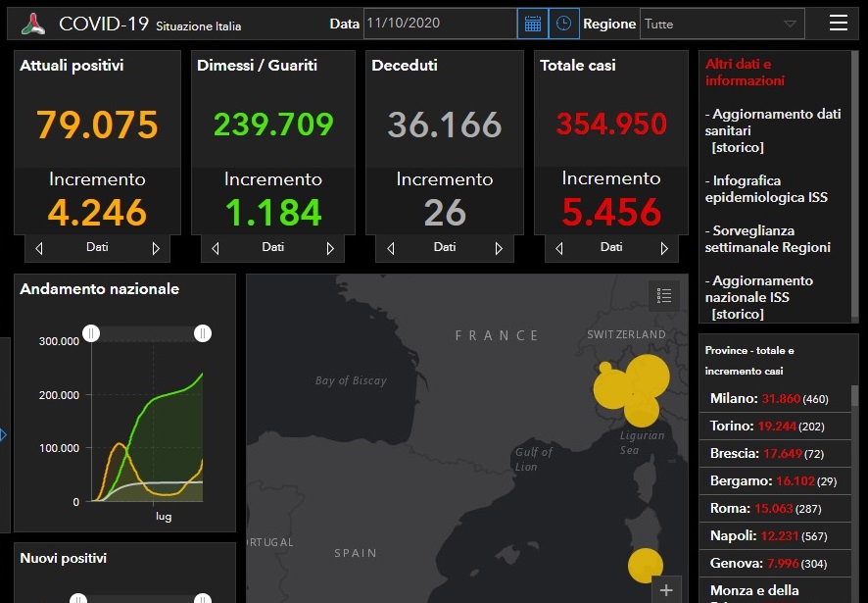Click the right handle of Andamento nazionale slider

pyautogui.click(x=203, y=334)
